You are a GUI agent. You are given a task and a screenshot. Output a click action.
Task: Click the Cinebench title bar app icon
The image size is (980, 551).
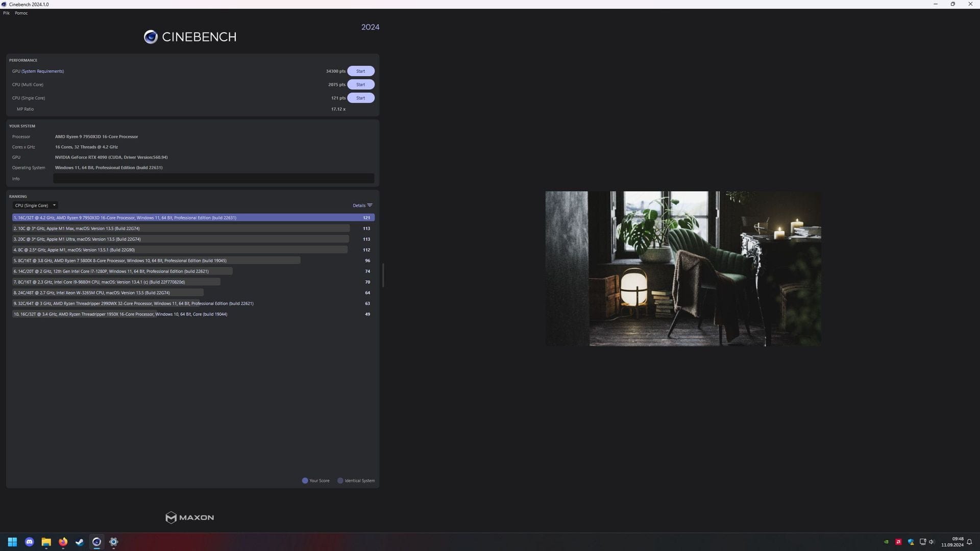[x=4, y=4]
